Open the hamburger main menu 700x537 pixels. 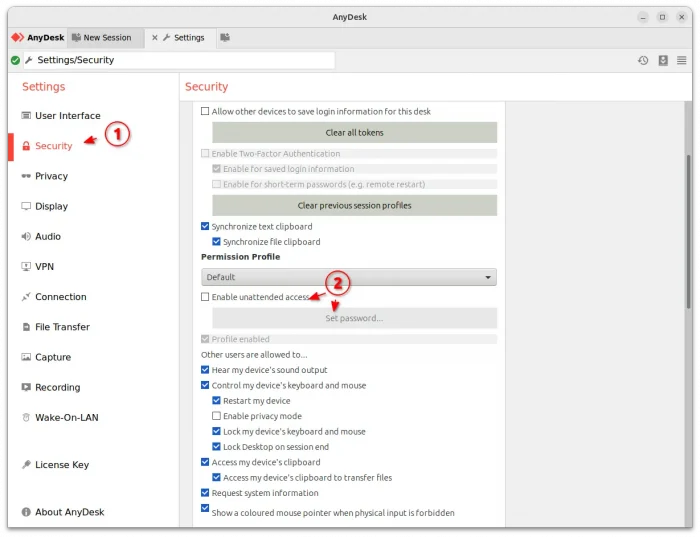(x=682, y=60)
